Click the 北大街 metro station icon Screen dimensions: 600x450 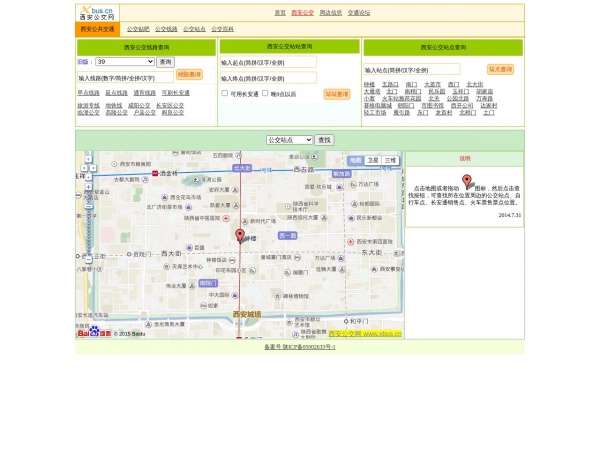pos(239,169)
